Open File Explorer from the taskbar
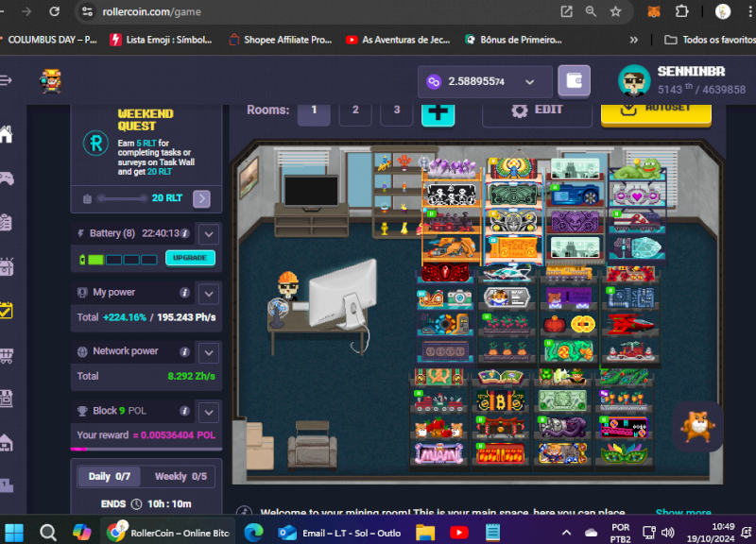 click(425, 533)
